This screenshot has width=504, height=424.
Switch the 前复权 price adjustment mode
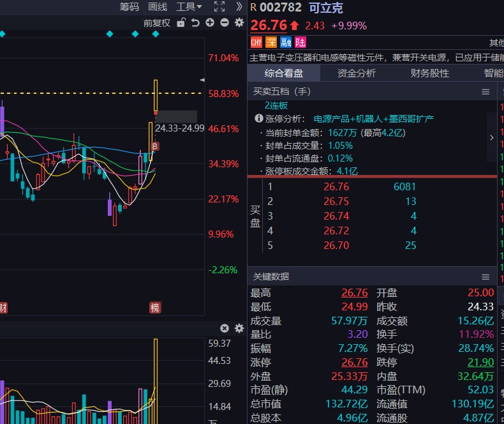156,23
